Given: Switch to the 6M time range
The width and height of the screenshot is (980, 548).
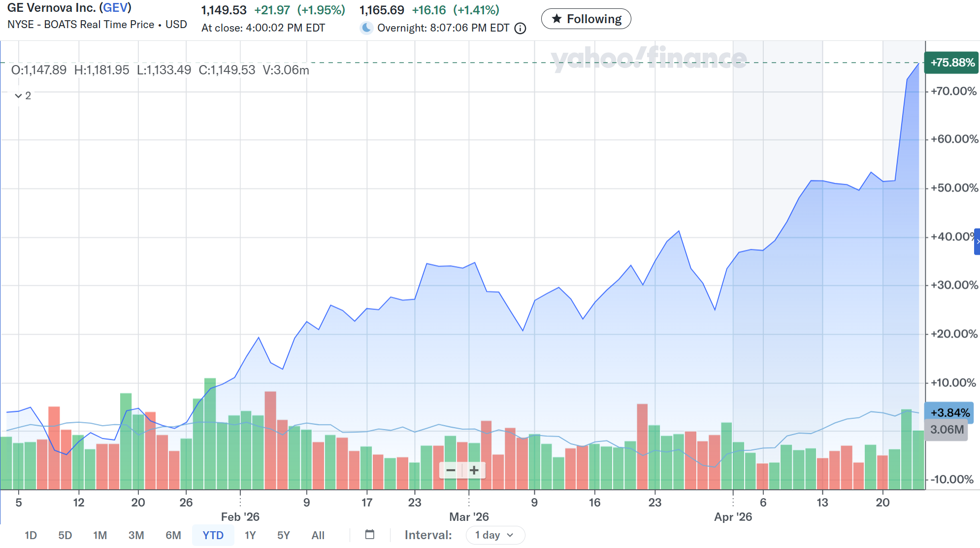Looking at the screenshot, I should (173, 535).
